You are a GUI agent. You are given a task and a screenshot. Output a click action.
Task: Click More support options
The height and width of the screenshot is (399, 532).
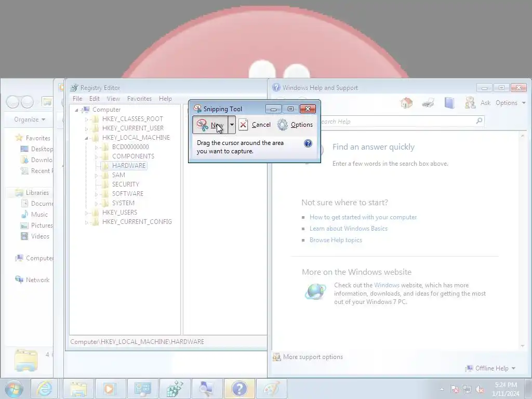pyautogui.click(x=313, y=357)
